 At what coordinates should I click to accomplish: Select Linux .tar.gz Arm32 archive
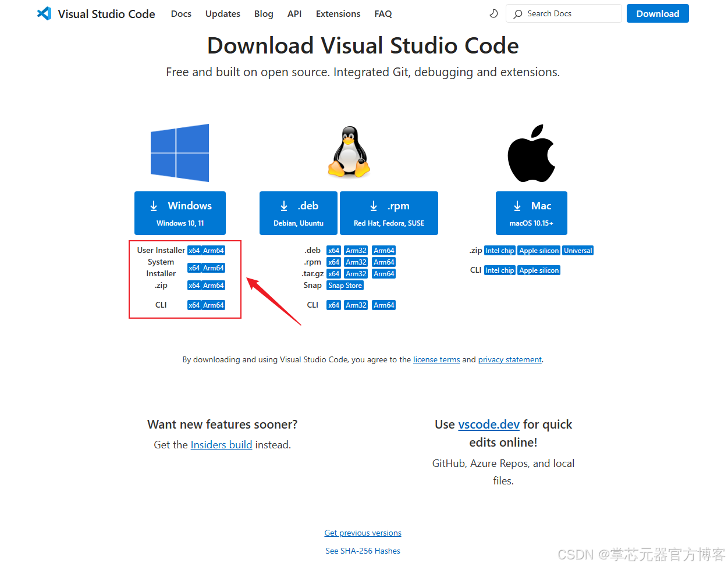tap(356, 274)
